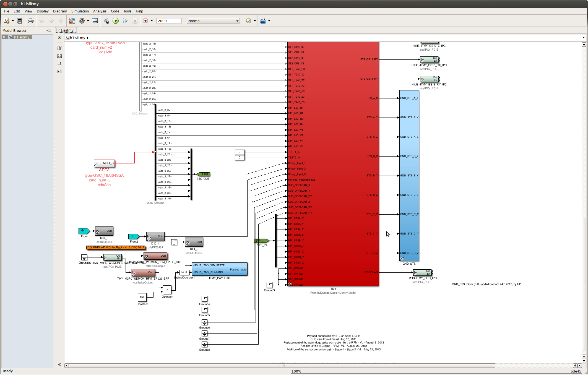This screenshot has width=588, height=375.
Task: Click the Step Forward icon
Action: tap(125, 21)
